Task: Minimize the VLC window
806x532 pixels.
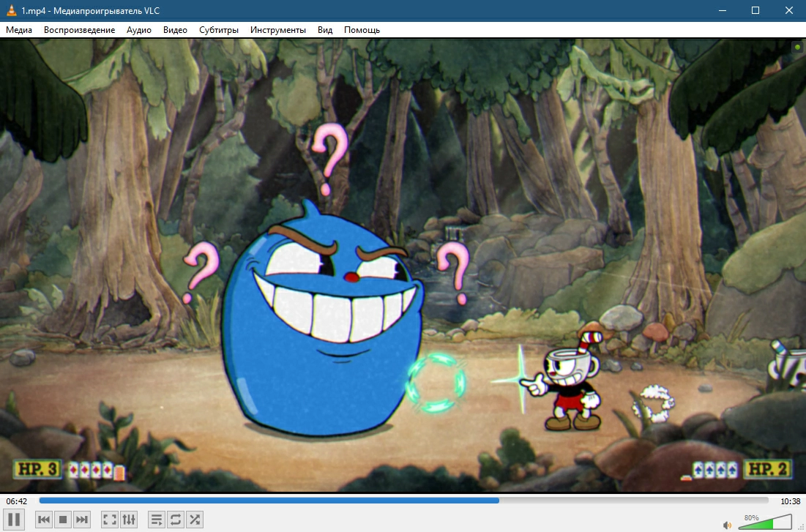Action: [723, 10]
